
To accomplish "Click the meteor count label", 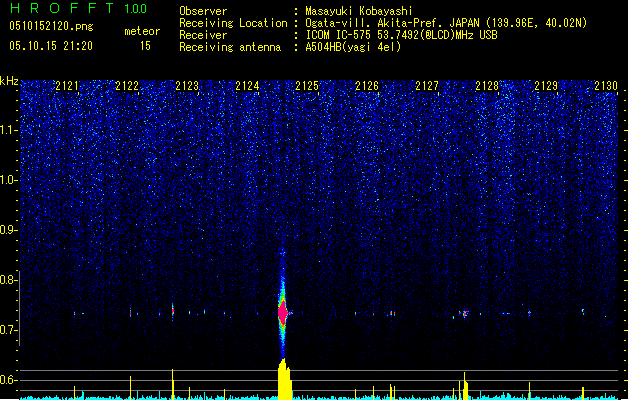I will point(142,31).
